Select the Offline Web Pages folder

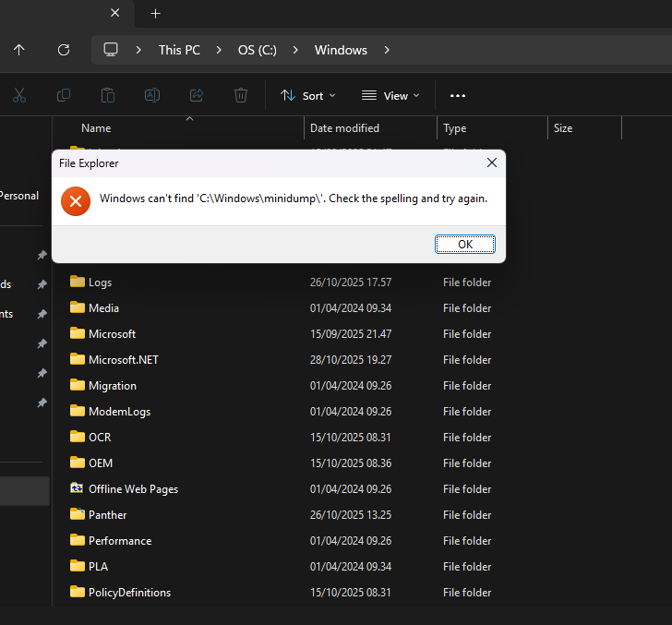pos(133,489)
